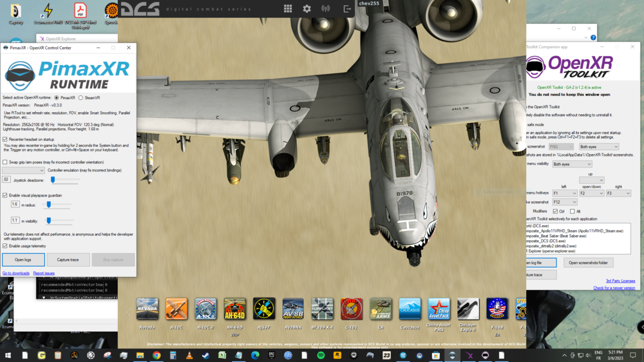Select composite_Beat Saber in application list
This screenshot has width=644, height=362.
click(x=556, y=236)
